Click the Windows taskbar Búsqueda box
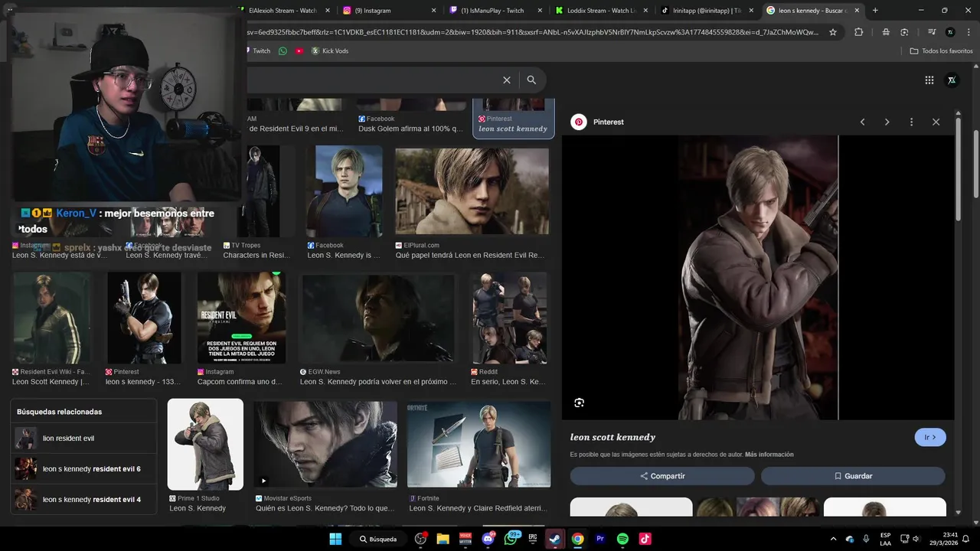Image resolution: width=980 pixels, height=551 pixels. point(377,539)
